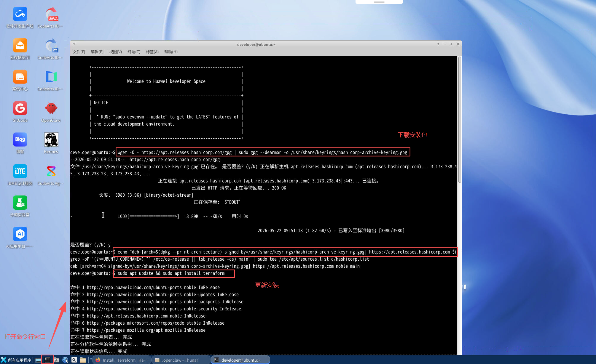Viewport: 596px width, 364px height.
Task: Click the '命中:5 https://apt.releases.hashicorp.com noble InRelease' line
Action: pos(138,316)
